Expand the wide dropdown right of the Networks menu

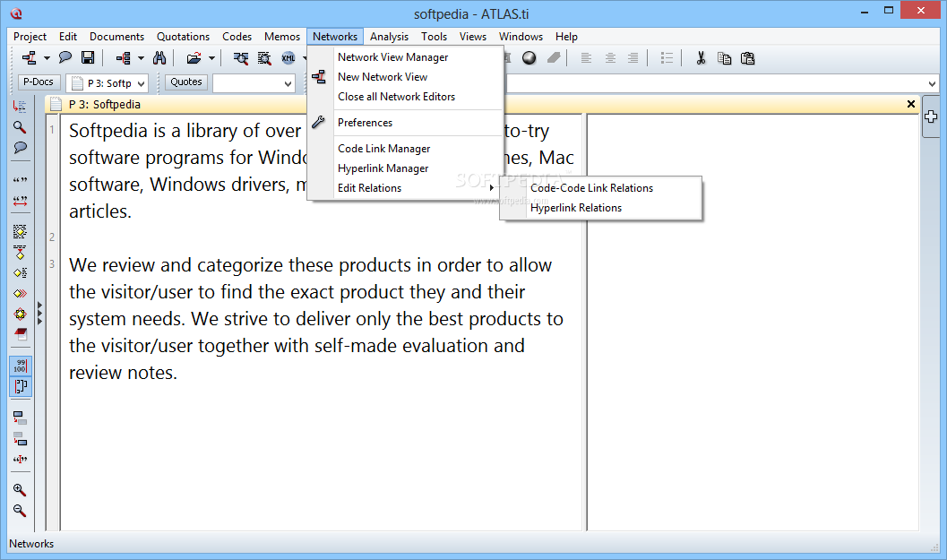[932, 84]
